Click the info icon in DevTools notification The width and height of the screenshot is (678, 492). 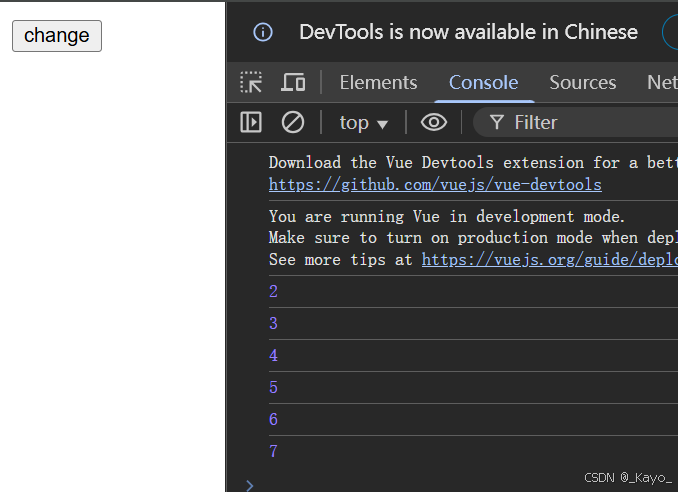pyautogui.click(x=263, y=32)
